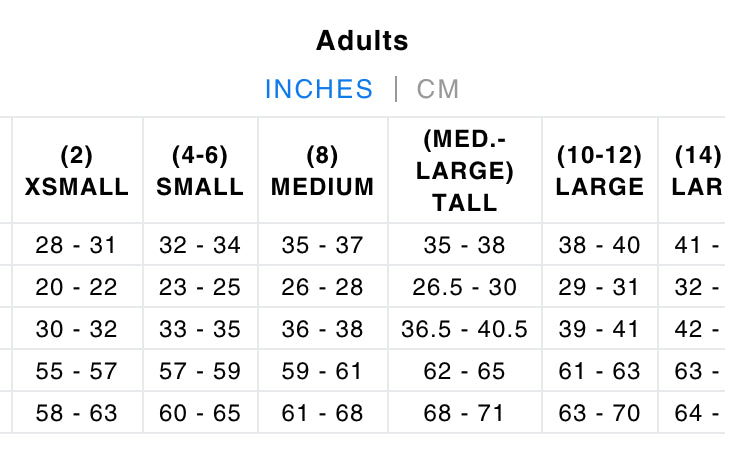Click the 26.5 - 30 TALL cell
Screen dimensions: 754x454
pos(465,287)
